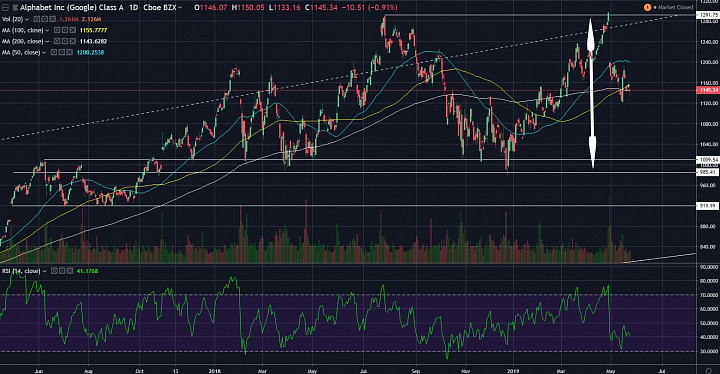The height and width of the screenshot is (374, 720).
Task: Open settings for the Vol (20) indicator
Action: [x=45, y=19]
